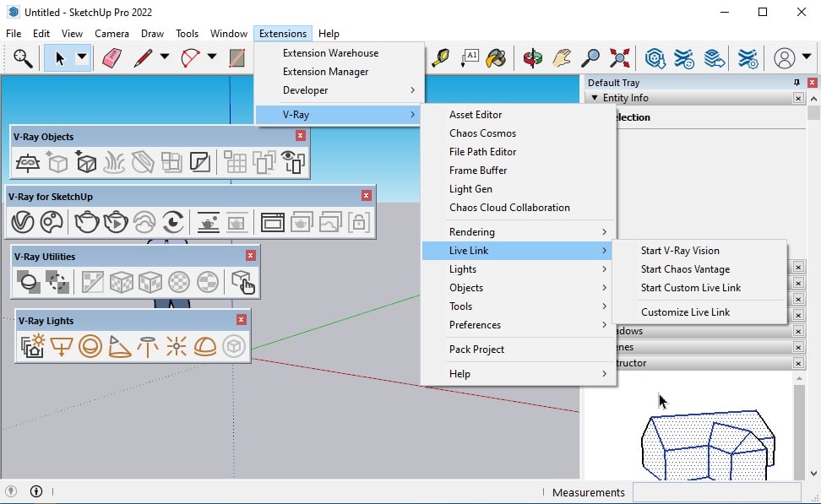Open the Extension Manager gear icon
Image resolution: width=821 pixels, height=504 pixels.
(x=748, y=57)
